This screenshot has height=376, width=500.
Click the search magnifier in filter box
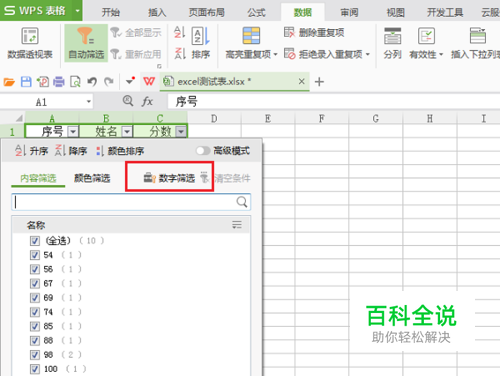pos(242,202)
